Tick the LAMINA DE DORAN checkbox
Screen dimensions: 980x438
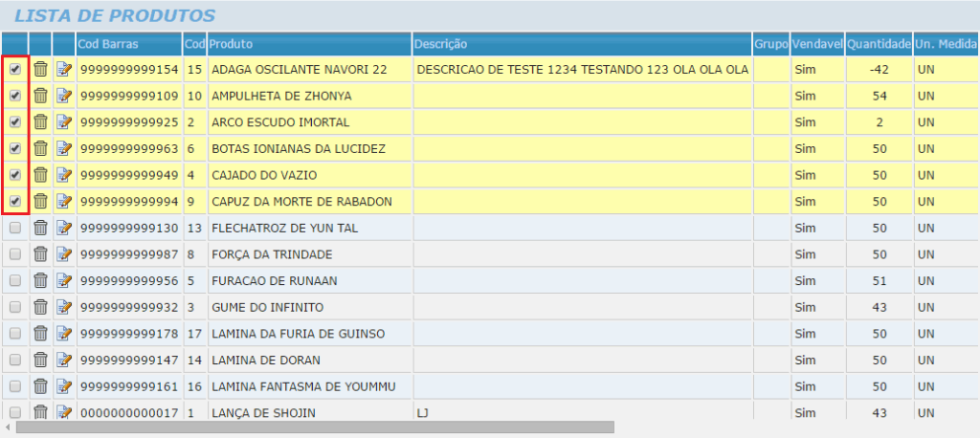[x=15, y=360]
